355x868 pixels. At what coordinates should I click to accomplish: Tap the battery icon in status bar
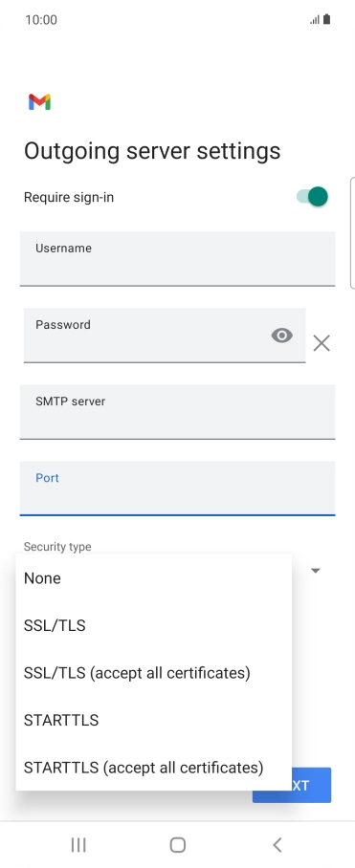(x=326, y=19)
